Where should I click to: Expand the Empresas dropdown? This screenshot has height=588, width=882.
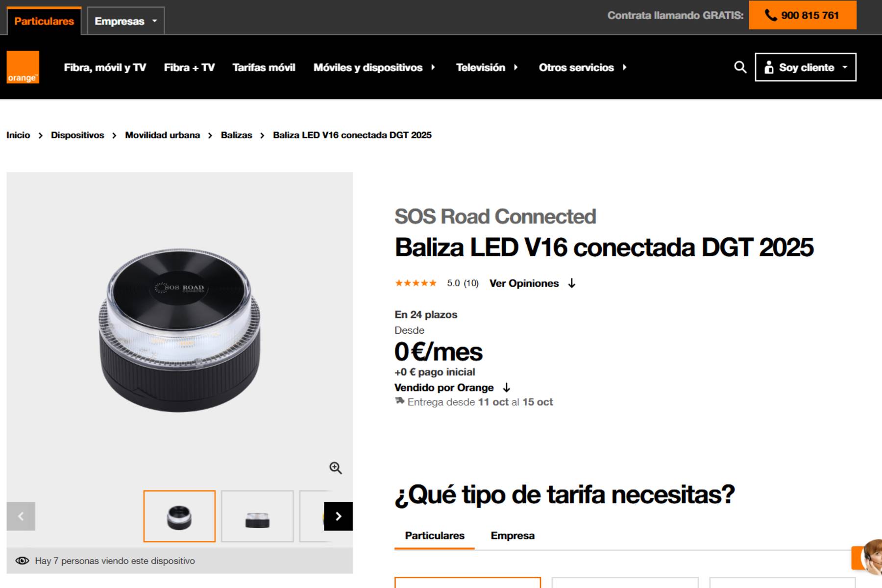click(125, 21)
